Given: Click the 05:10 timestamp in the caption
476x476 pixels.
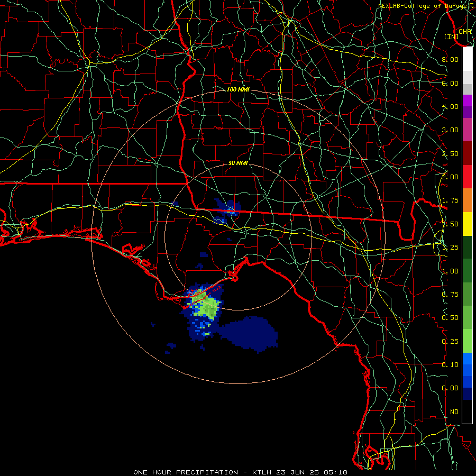Looking at the screenshot, I should pos(335,472).
